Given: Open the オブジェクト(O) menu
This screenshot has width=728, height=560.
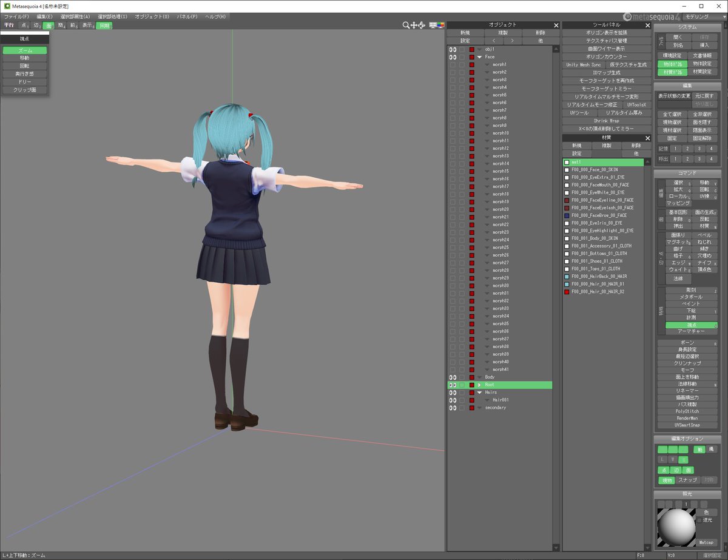Looking at the screenshot, I should click(152, 16).
